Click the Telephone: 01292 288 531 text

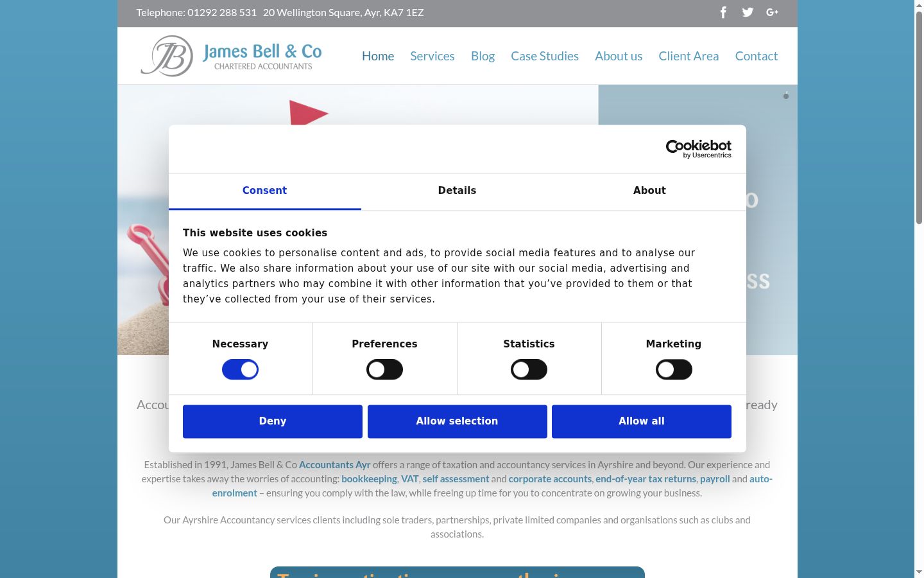pyautogui.click(x=196, y=12)
